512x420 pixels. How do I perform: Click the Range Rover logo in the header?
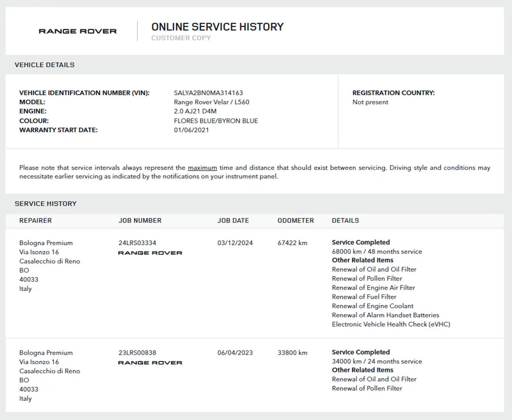(78, 31)
